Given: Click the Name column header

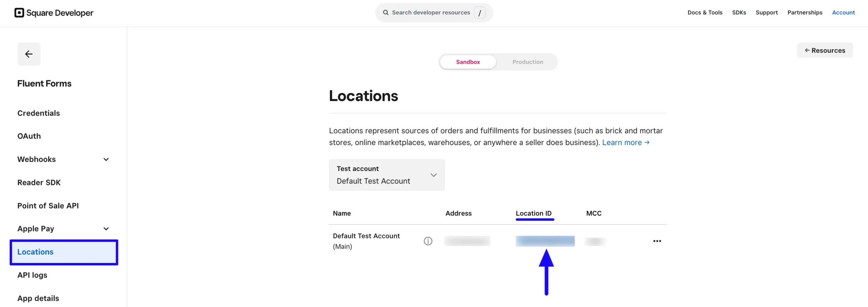Looking at the screenshot, I should tap(342, 213).
